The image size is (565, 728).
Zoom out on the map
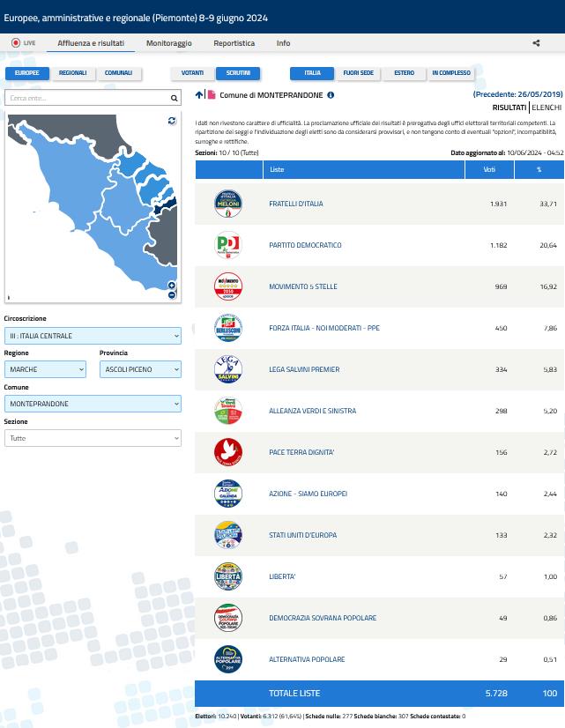(172, 296)
